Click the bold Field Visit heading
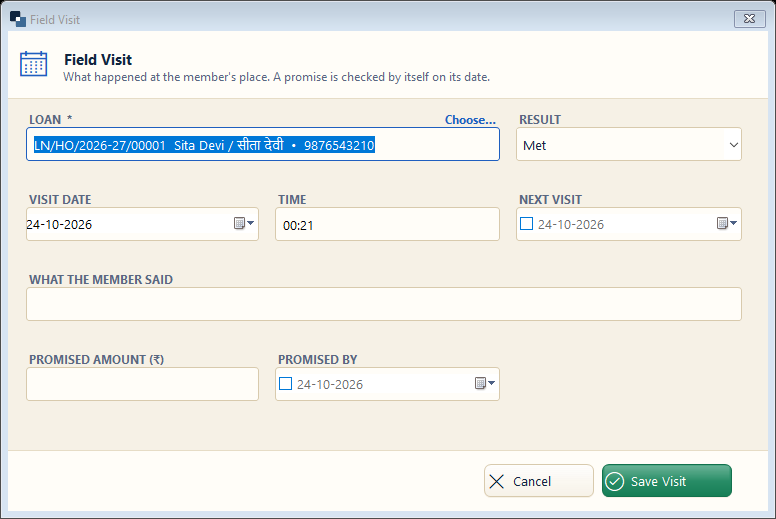Viewport: 776px width, 519px height. tap(98, 60)
